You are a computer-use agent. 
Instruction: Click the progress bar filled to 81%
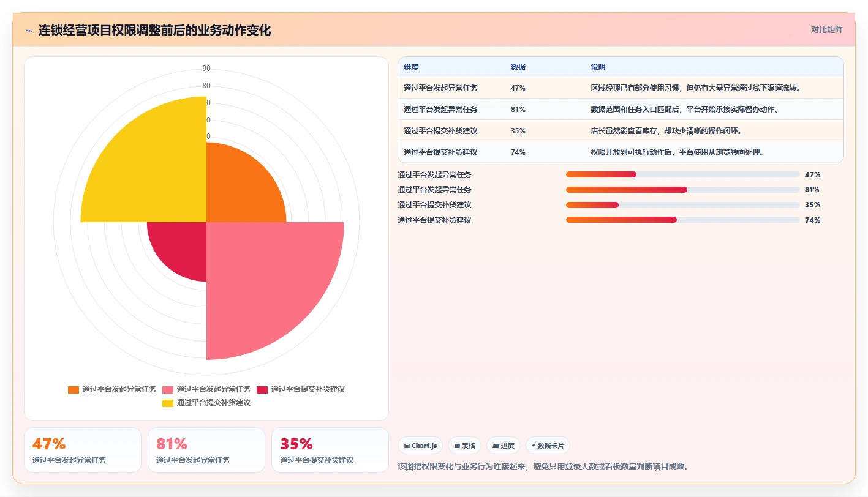(x=682, y=190)
